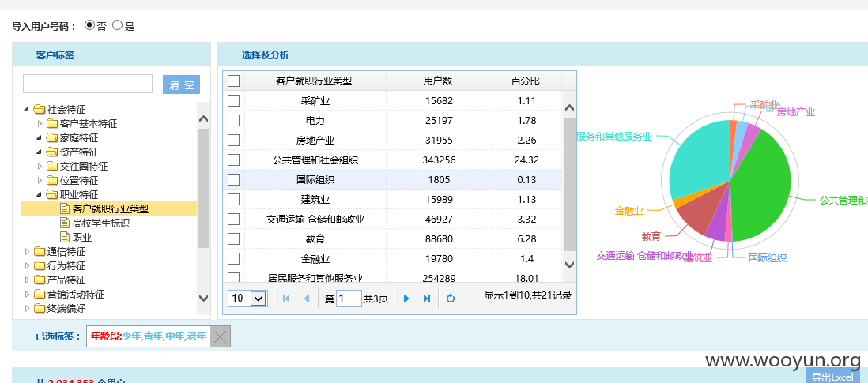868x383 pixels.
Task: Click the 位置特征 folder icon
Action: coord(52,180)
